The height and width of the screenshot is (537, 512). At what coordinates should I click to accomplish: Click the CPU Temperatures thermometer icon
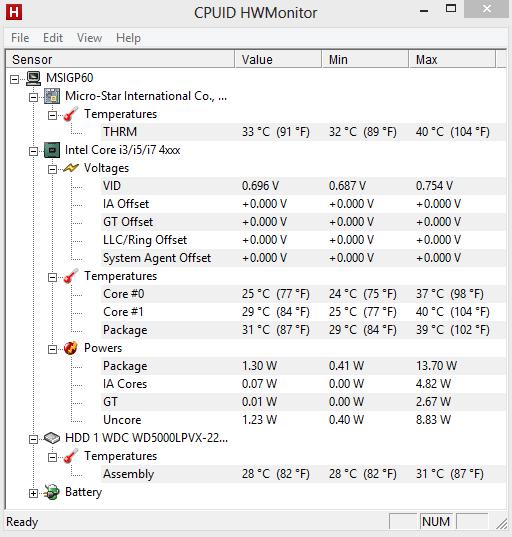tap(71, 276)
